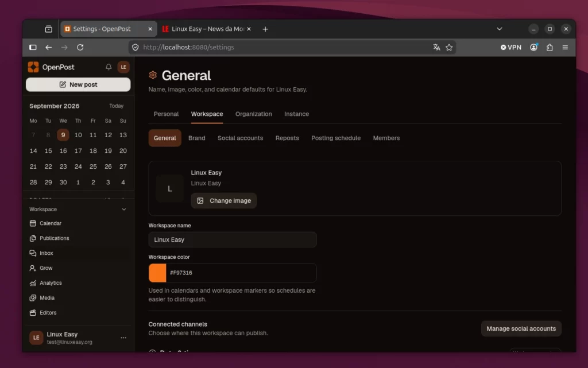
Task: Select September 15 in mini calendar
Action: 48,150
